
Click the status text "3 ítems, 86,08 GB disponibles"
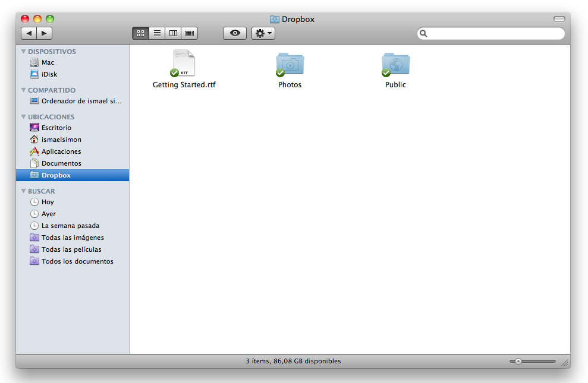click(x=293, y=361)
